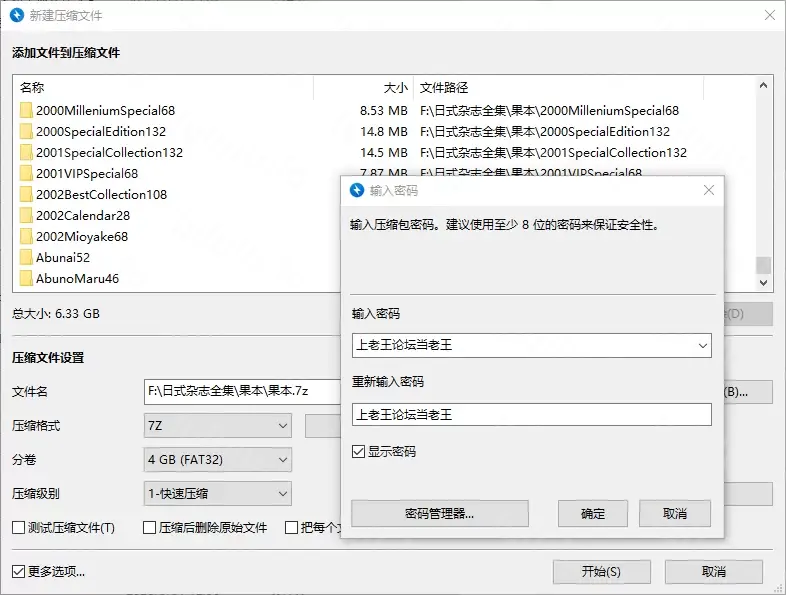786x595 pixels.
Task: Open the 密码管理器 button
Action: (440, 514)
